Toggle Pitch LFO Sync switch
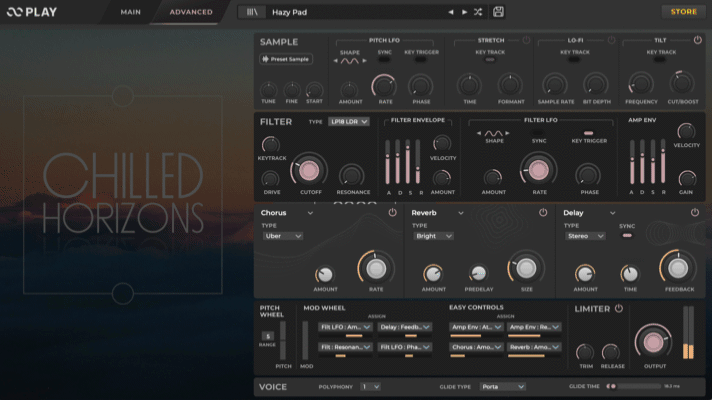Image resolution: width=712 pixels, height=400 pixels. (x=384, y=59)
